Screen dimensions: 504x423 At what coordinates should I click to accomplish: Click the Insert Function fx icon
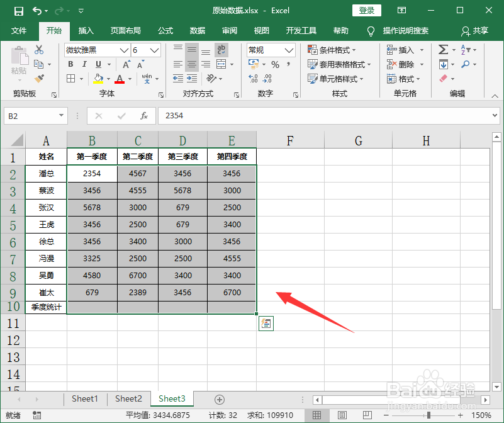pyautogui.click(x=144, y=116)
